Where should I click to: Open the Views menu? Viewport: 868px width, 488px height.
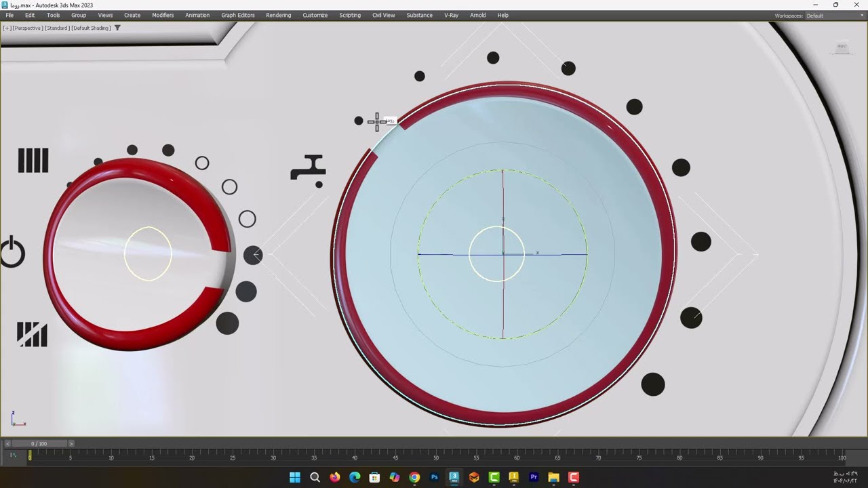[105, 15]
